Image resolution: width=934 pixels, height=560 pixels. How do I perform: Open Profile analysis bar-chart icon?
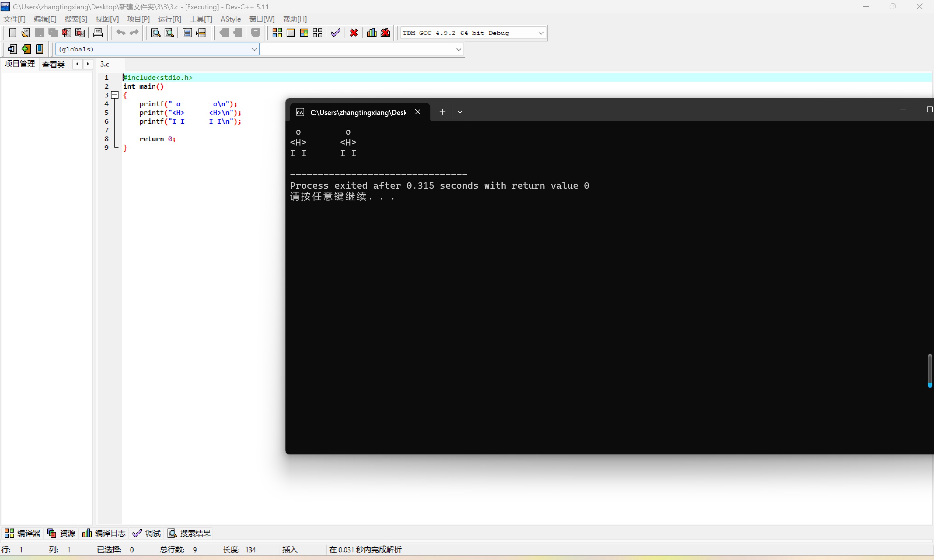372,33
